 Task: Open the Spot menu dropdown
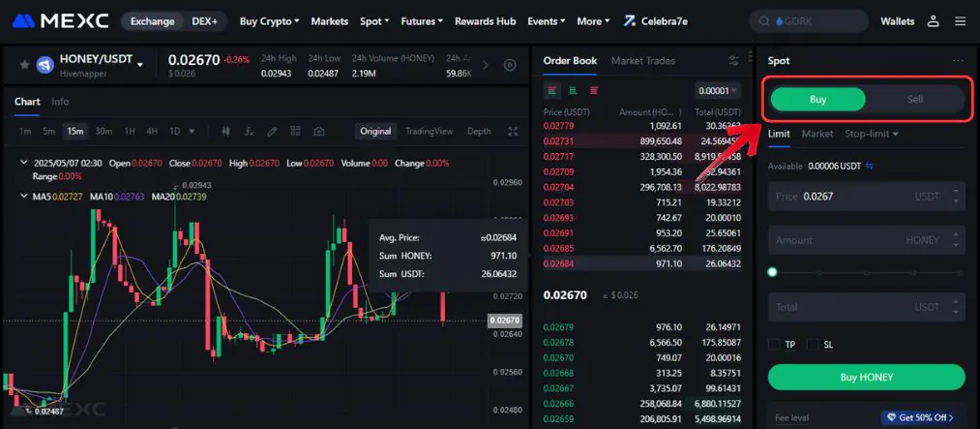point(374,21)
